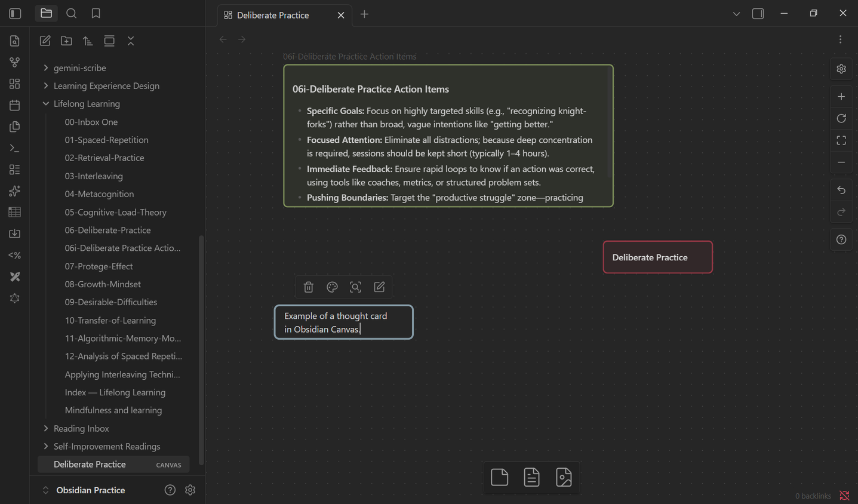The image size is (858, 504).
Task: Add media from vault to canvas
Action: (x=564, y=477)
